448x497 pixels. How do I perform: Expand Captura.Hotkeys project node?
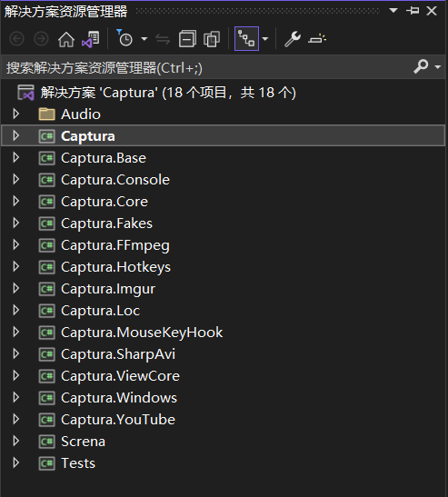(15, 266)
